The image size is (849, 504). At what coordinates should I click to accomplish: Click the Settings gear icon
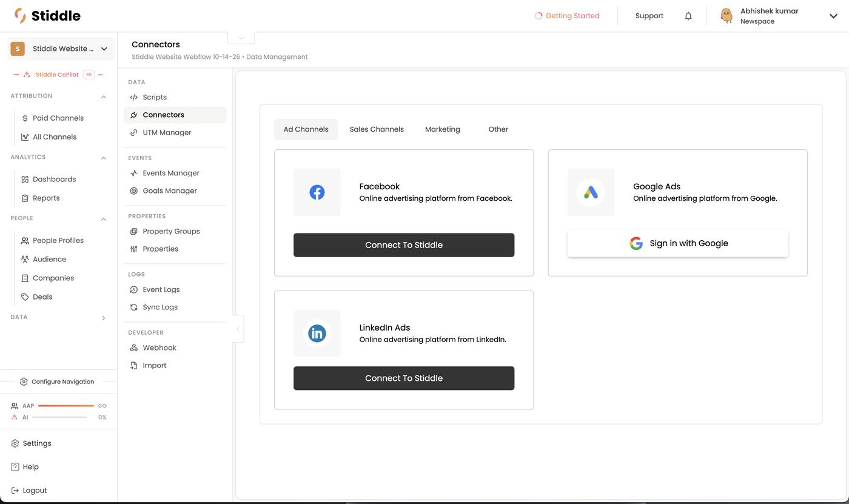click(15, 443)
